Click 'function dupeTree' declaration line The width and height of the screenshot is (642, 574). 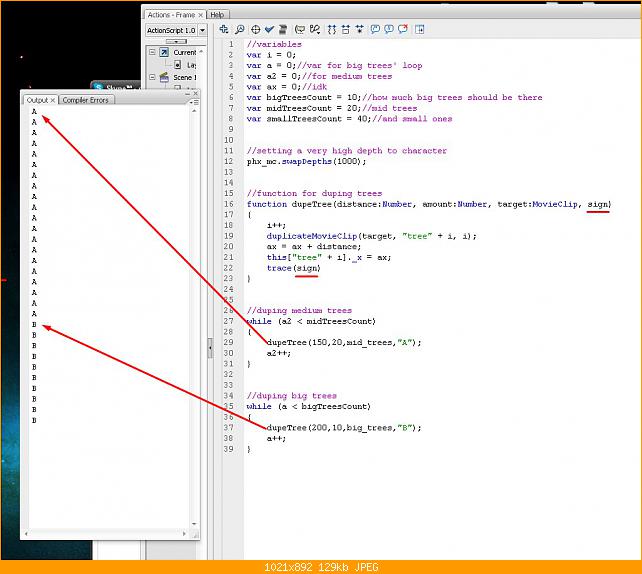[x=429, y=204]
